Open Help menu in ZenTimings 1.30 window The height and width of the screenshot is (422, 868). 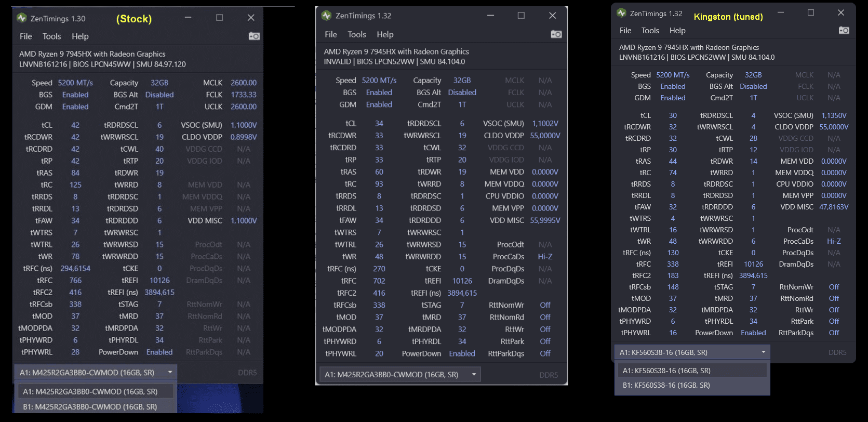click(x=80, y=36)
